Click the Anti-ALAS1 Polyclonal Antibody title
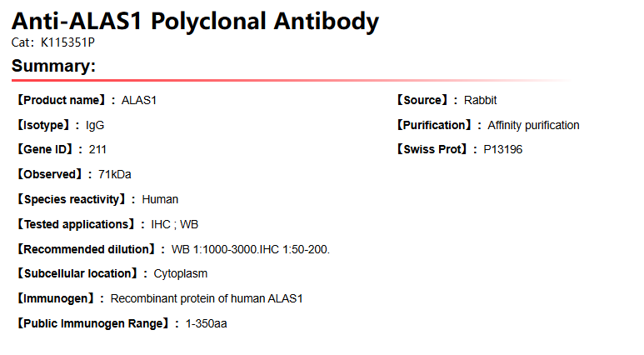Screen dimensions: 644x355 pos(195,22)
